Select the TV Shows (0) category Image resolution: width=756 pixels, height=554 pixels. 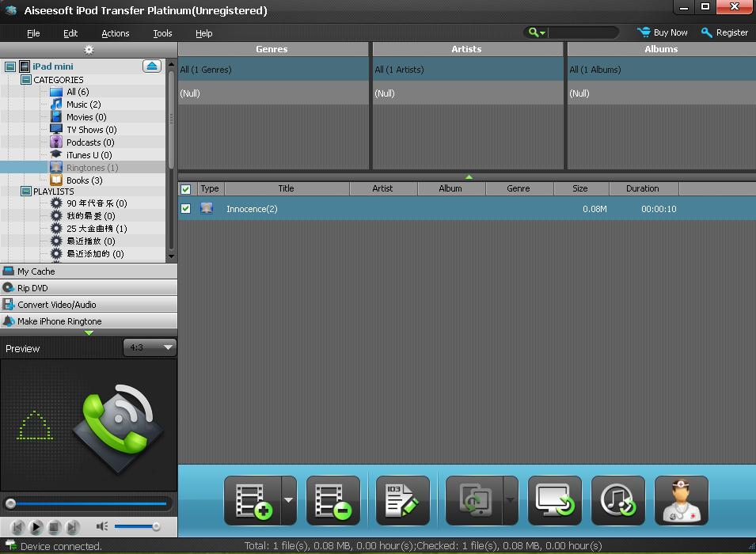click(x=92, y=130)
